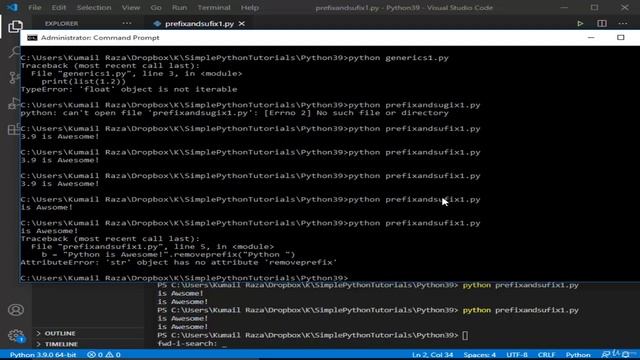Open the Extensions view
The image size is (640, 360).
pyautogui.click(x=13, y=129)
